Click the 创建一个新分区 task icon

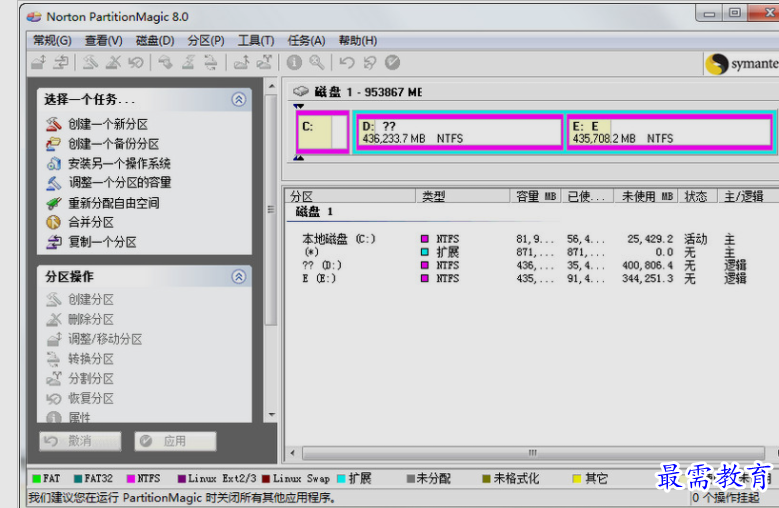coord(53,124)
